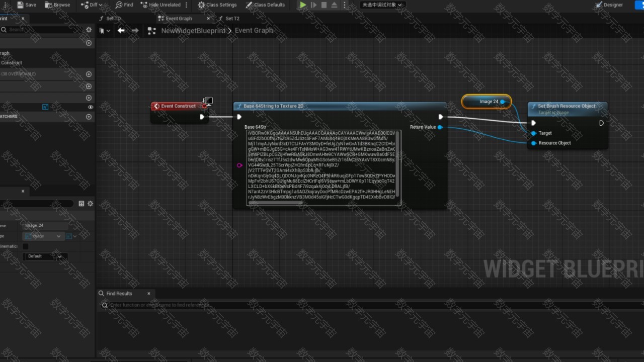The height and width of the screenshot is (362, 644).
Task: Open the debug object dropdown 未选中调试对象
Action: [382, 5]
